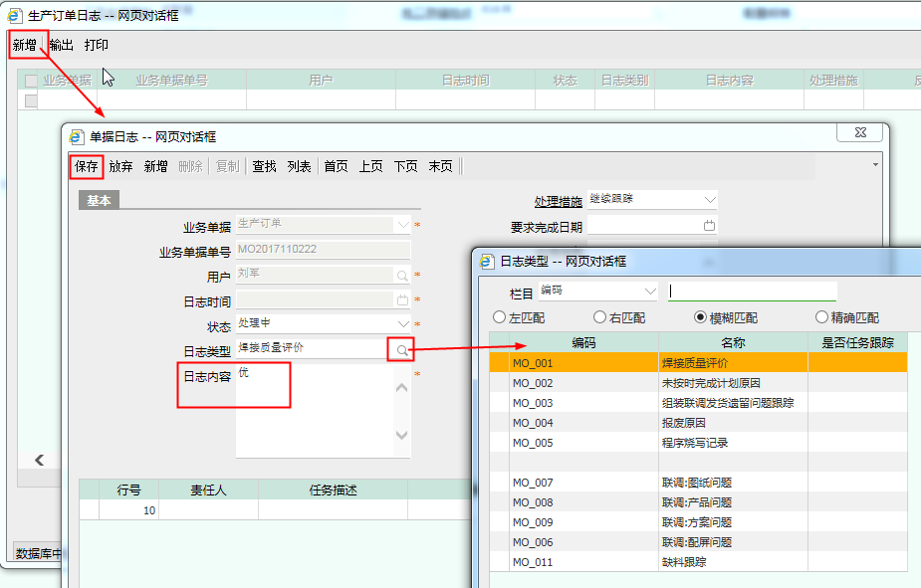Click left scroll arrow in the log list
Screen dimensions: 921x588
39,460
